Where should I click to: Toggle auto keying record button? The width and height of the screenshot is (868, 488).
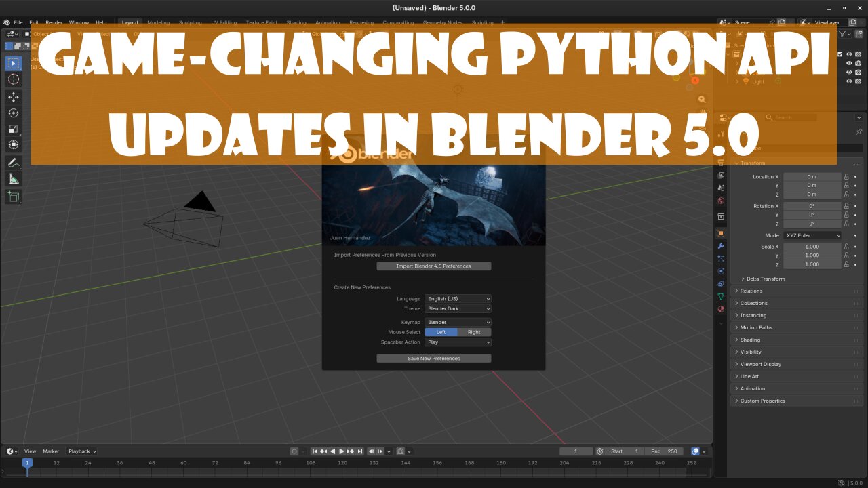click(294, 451)
